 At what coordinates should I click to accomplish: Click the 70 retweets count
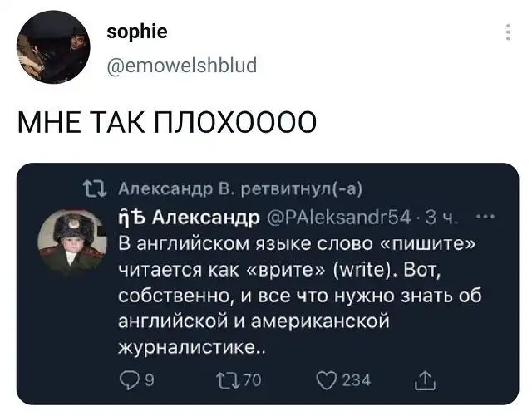coord(253,380)
